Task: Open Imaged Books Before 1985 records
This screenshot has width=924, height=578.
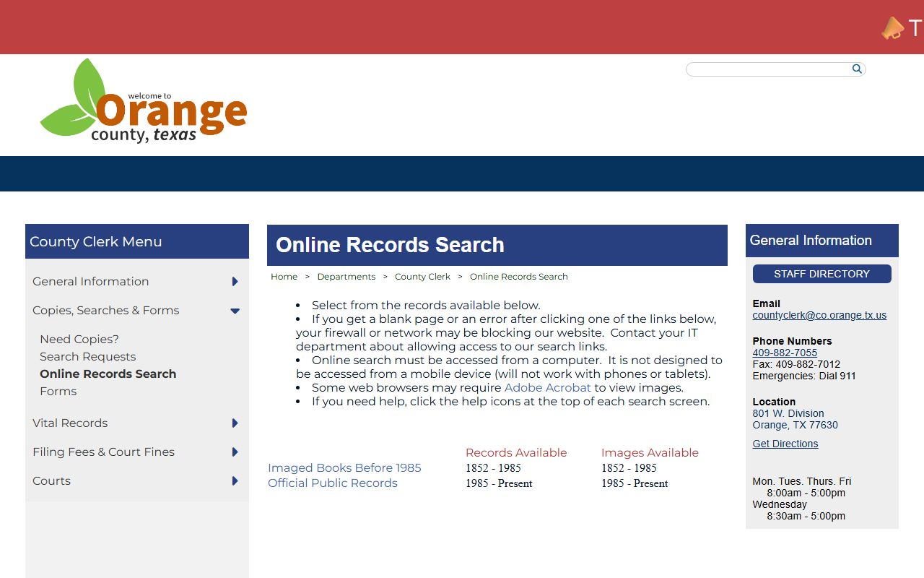Action: click(344, 468)
